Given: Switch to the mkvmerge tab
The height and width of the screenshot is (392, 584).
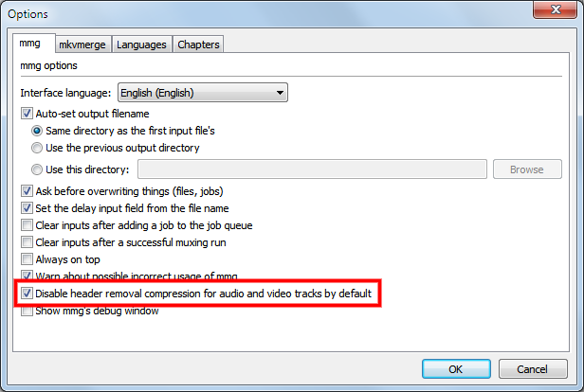Looking at the screenshot, I should click(82, 45).
